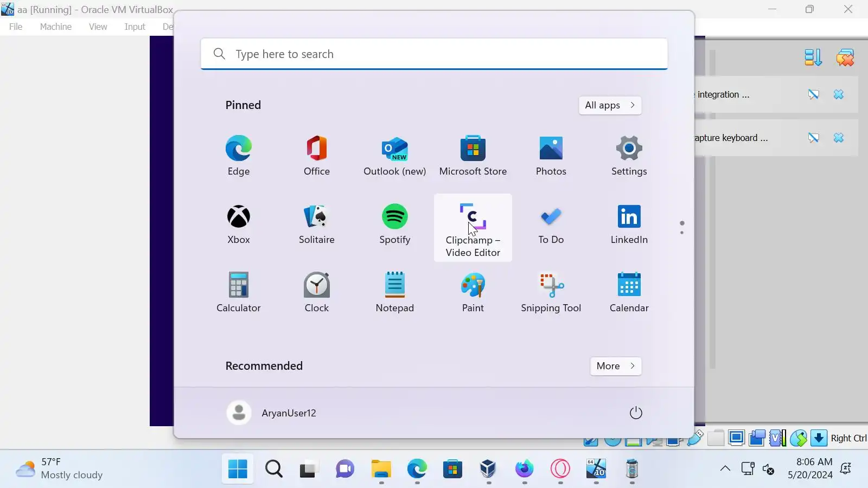Open Clipchamp – Video Editor
The height and width of the screenshot is (488, 868).
coord(473,228)
